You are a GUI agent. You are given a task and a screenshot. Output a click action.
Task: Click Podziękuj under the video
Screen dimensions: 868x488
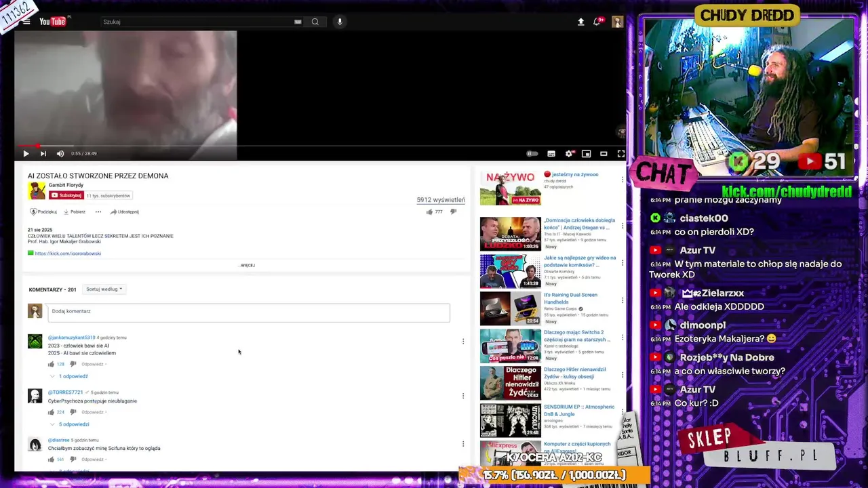[43, 211]
